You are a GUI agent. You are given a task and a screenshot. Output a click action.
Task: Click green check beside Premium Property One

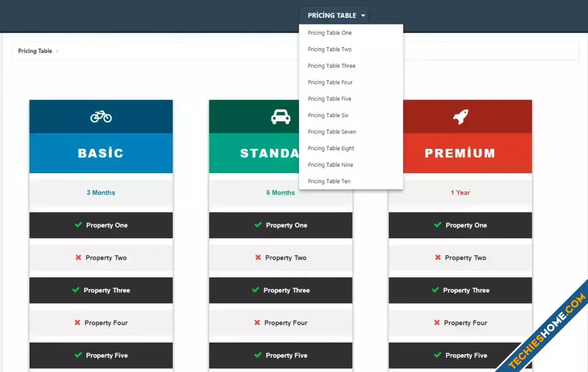tap(438, 225)
